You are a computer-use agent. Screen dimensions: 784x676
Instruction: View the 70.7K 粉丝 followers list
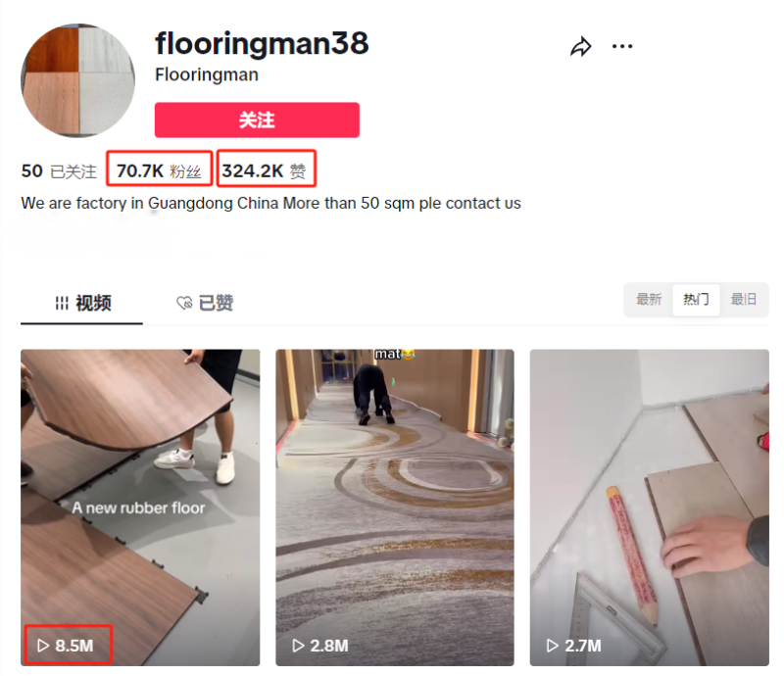click(159, 171)
